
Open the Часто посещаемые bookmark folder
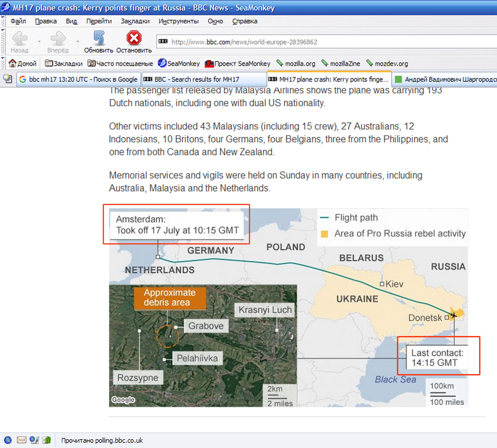coord(120,63)
